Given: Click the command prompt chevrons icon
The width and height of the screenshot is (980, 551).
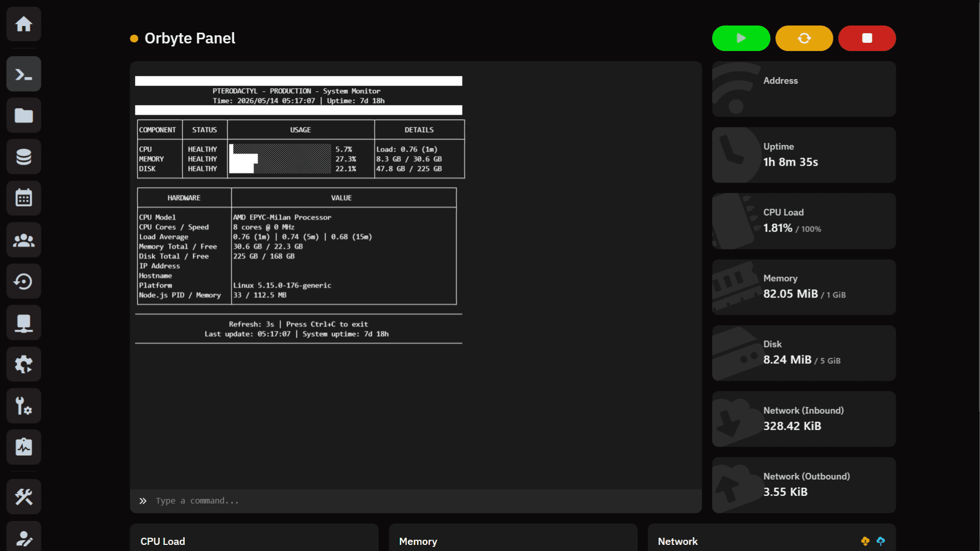Looking at the screenshot, I should click(x=143, y=501).
